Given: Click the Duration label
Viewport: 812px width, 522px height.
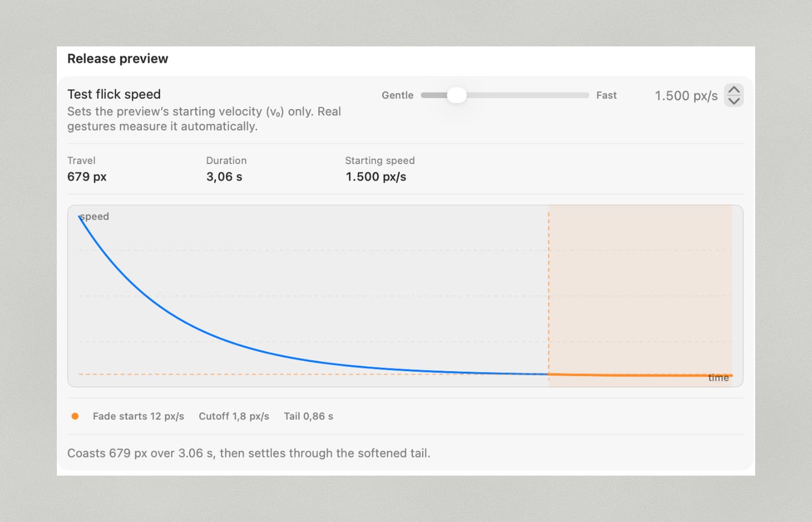Looking at the screenshot, I should tap(226, 161).
